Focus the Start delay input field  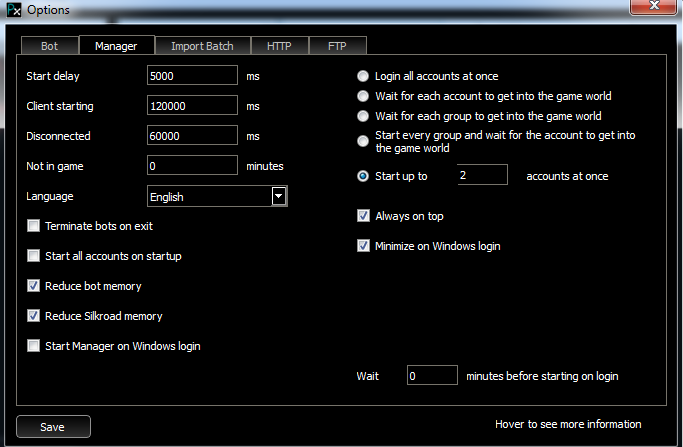[191, 75]
